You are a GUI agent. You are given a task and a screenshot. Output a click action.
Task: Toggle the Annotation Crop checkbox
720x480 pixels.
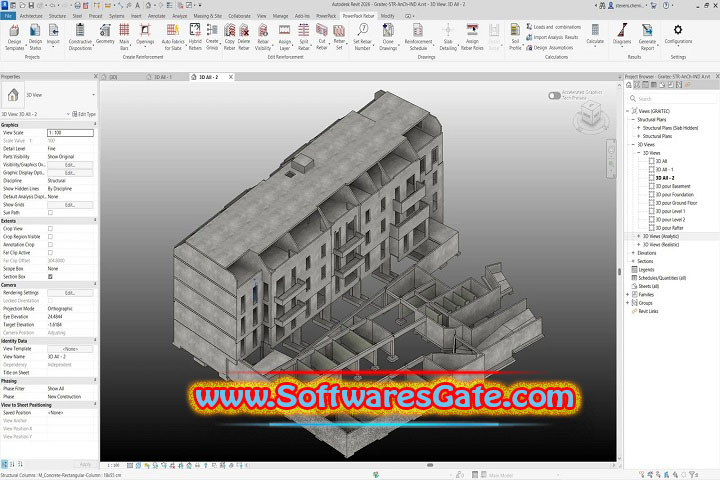51,244
